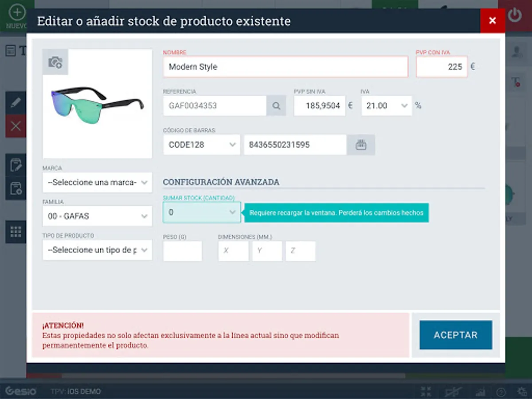Click the red delete X in the sidebar

tap(16, 126)
